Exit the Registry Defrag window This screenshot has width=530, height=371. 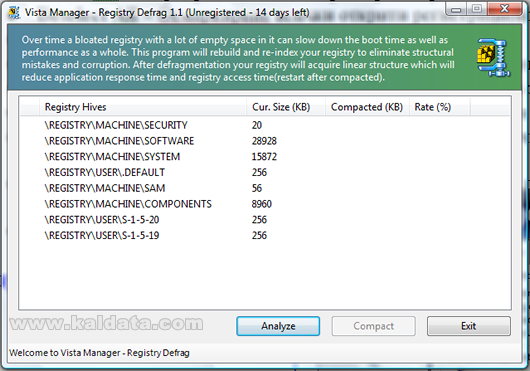click(468, 326)
